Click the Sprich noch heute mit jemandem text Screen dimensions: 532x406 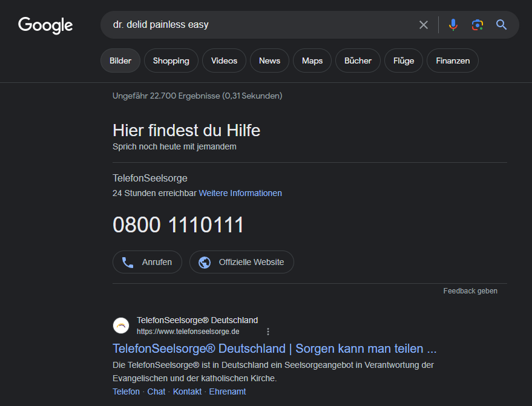(174, 146)
